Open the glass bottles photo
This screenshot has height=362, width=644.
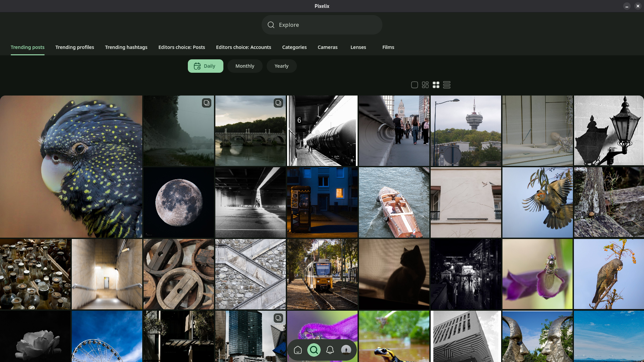pos(35,274)
